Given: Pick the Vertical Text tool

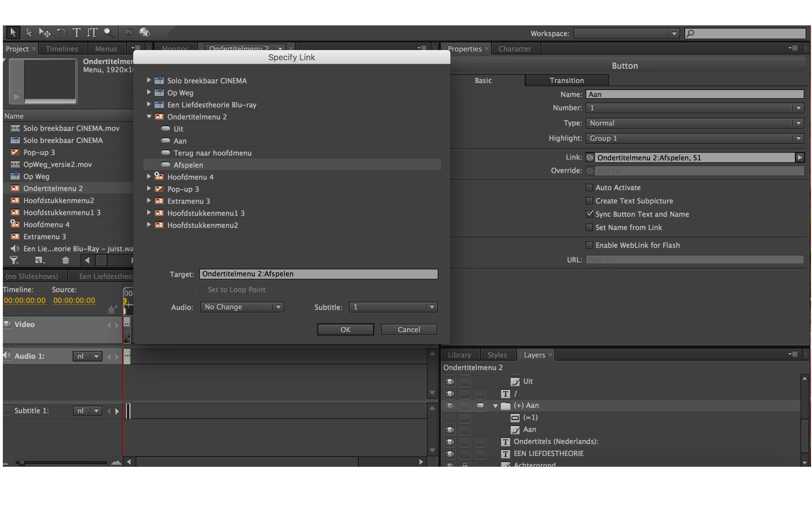Looking at the screenshot, I should (x=92, y=33).
